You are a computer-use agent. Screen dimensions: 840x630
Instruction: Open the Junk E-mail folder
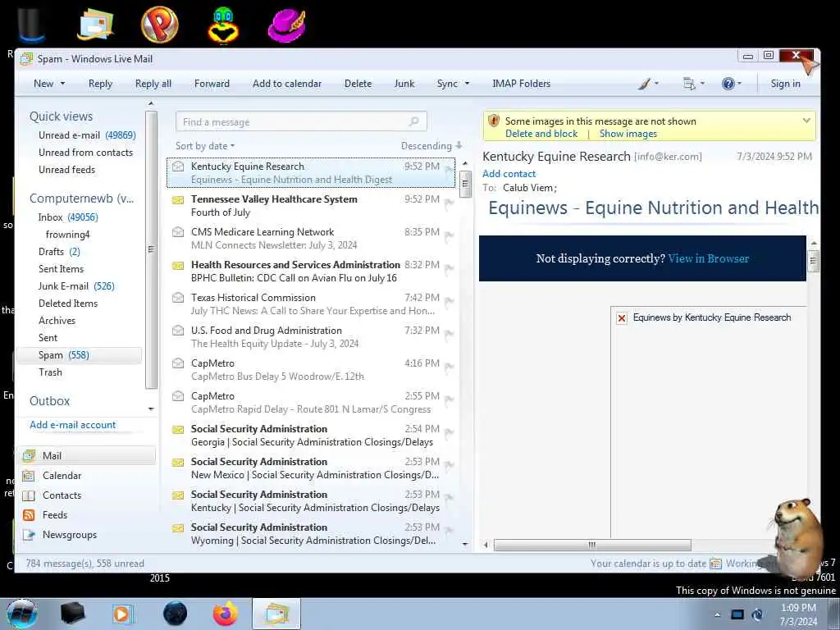pos(76,286)
